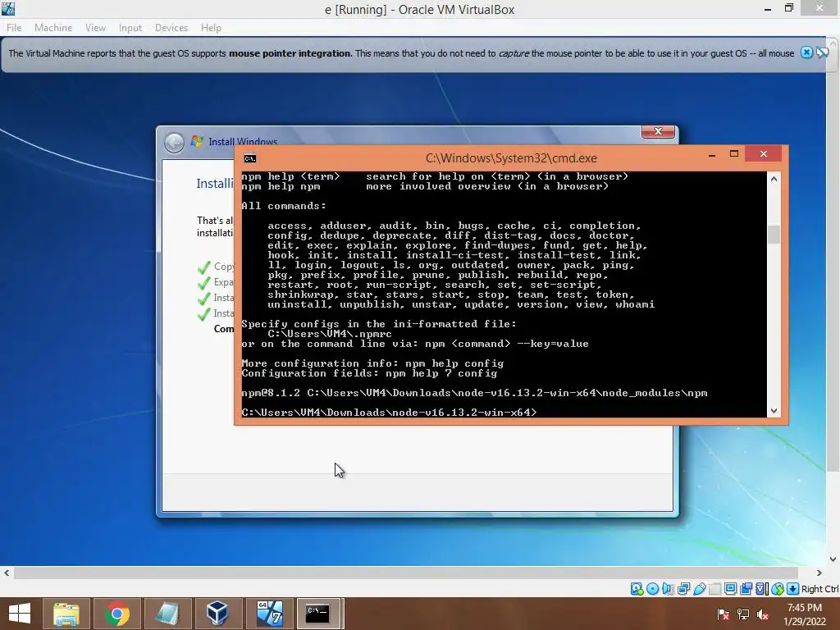Image resolution: width=840 pixels, height=630 pixels.
Task: Click the C:\Users\VM4\.npmrc path text
Action: (x=330, y=334)
